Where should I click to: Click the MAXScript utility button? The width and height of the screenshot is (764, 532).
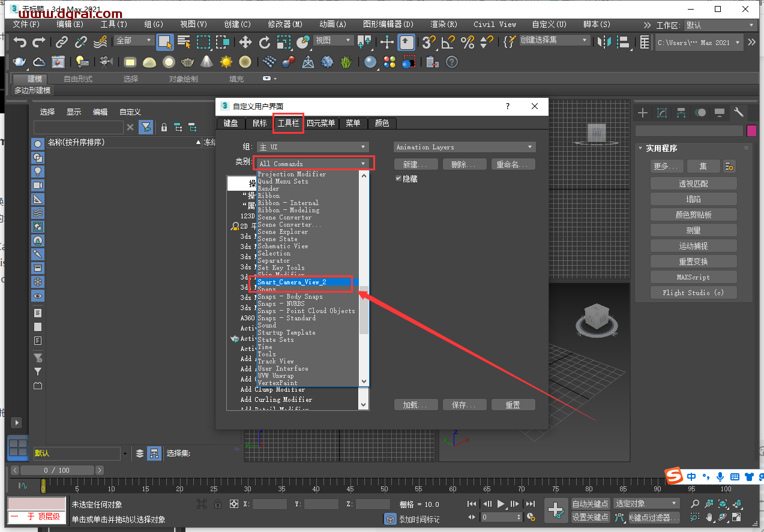(693, 276)
